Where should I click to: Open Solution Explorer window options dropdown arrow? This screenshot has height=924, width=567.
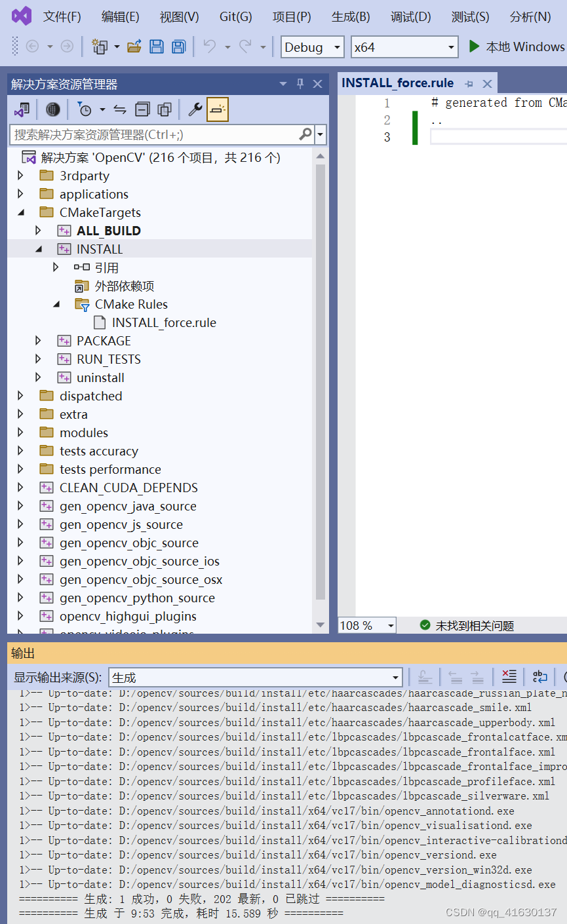coord(283,84)
